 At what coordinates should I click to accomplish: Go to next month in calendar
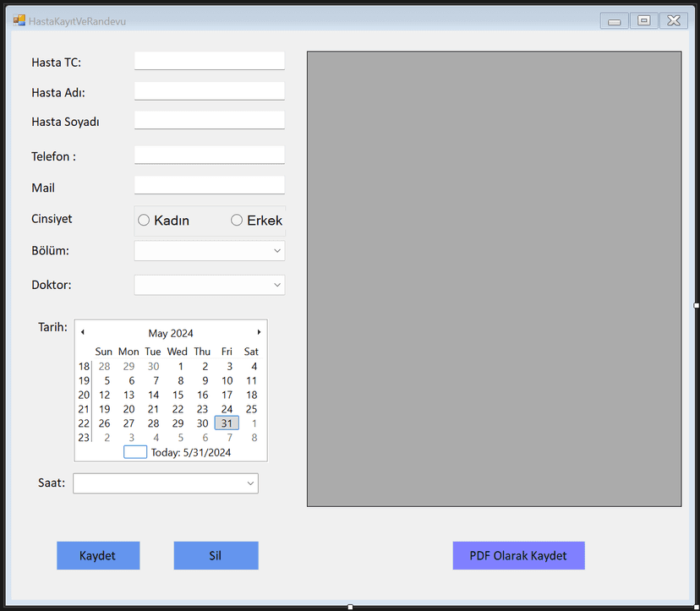(x=259, y=332)
